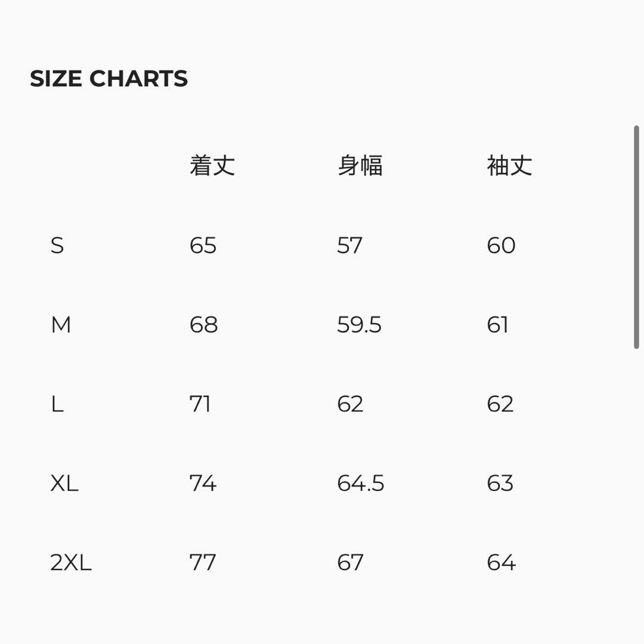Screen dimensions: 644x644
Task: Select the 袖丈 column header
Action: point(509,165)
